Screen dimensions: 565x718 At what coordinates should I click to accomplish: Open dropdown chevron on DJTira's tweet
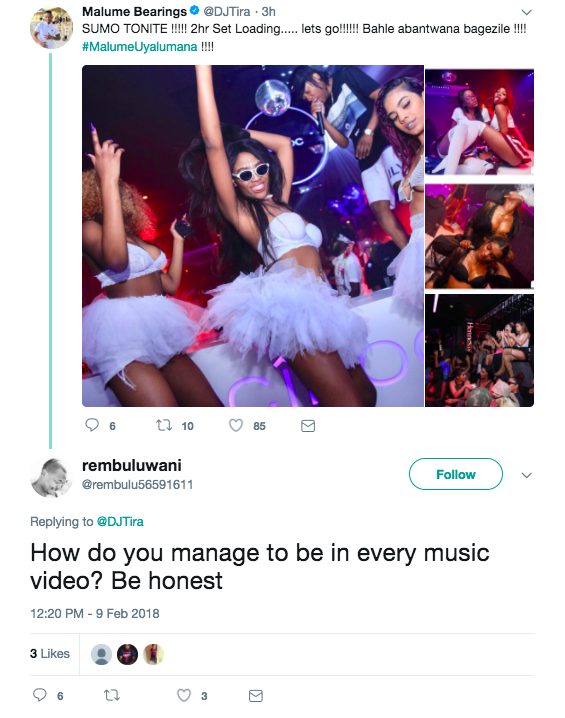527,12
